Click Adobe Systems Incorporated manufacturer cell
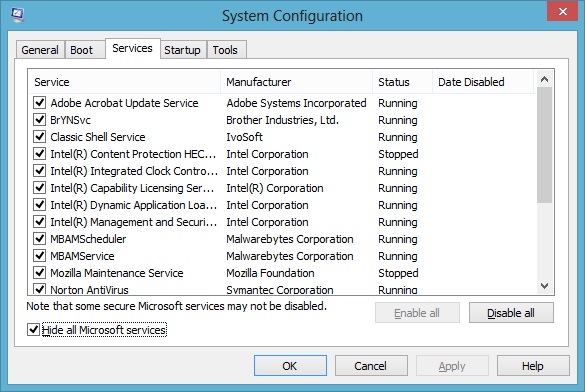The height and width of the screenshot is (392, 585). (296, 103)
